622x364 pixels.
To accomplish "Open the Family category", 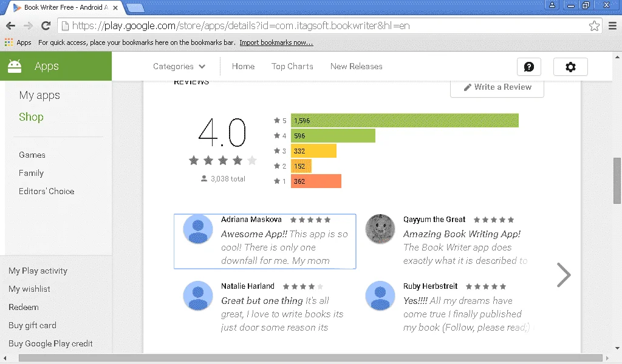I will click(32, 174).
